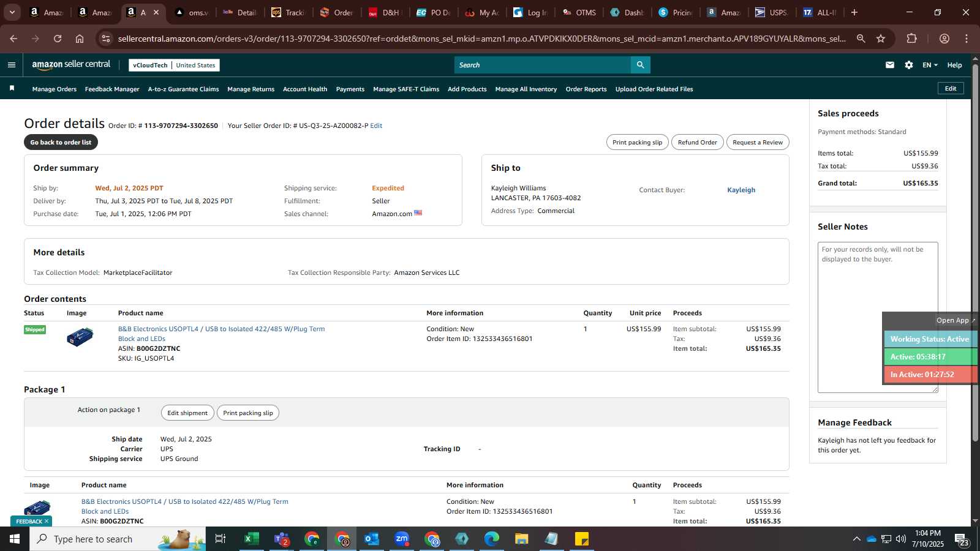Switch to the oms browser tab
This screenshot has width=980, height=551.
[x=192, y=12]
